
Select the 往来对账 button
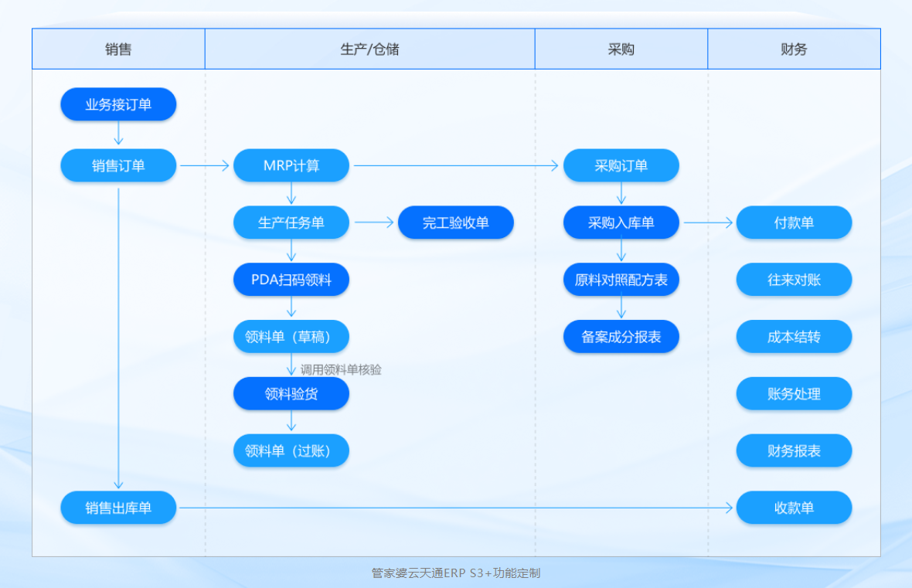click(x=794, y=280)
